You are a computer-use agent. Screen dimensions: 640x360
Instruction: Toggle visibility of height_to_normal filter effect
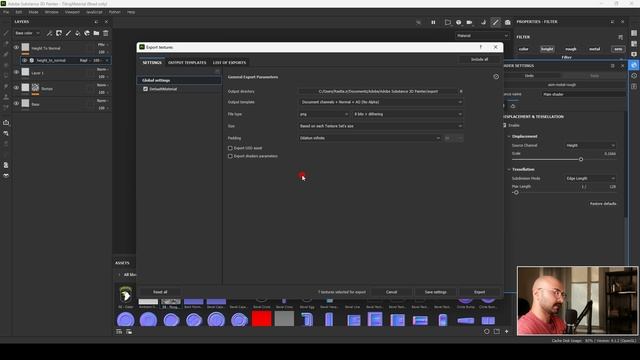(x=24, y=60)
